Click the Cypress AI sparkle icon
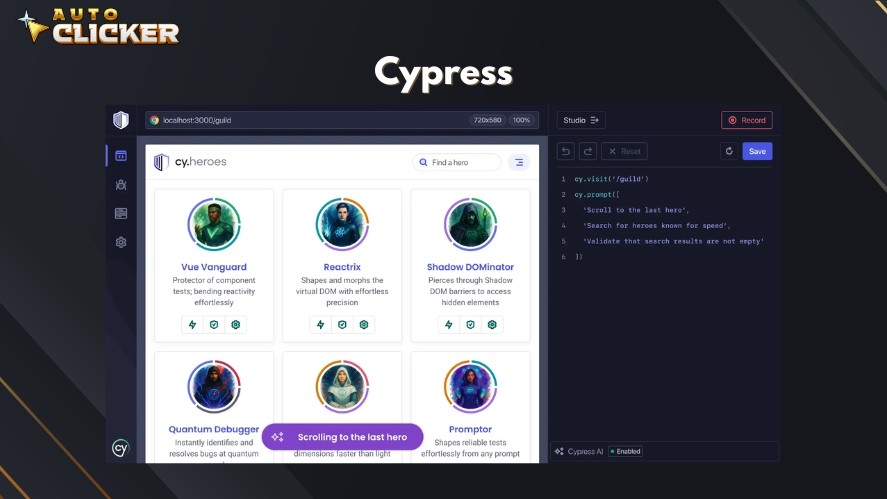 (559, 451)
